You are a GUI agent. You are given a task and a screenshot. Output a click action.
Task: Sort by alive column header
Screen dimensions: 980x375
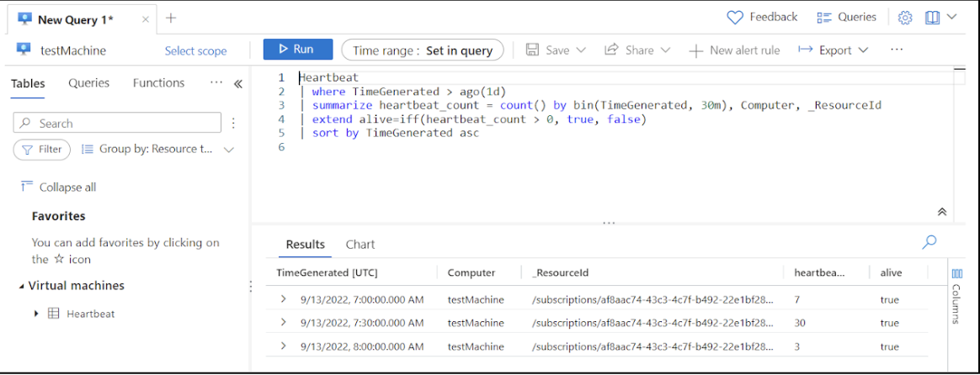click(x=891, y=272)
